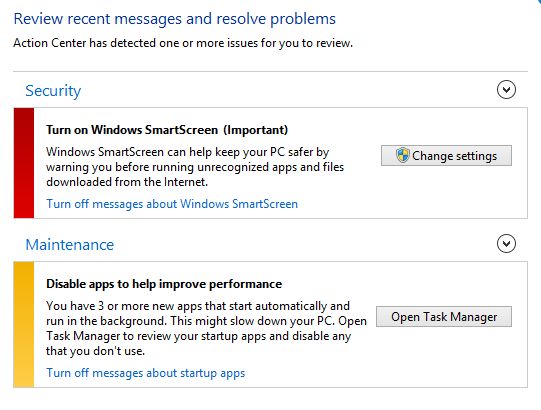Click the SmartScreen description paragraph
Viewport: 541px width, 410px height.
(195, 167)
